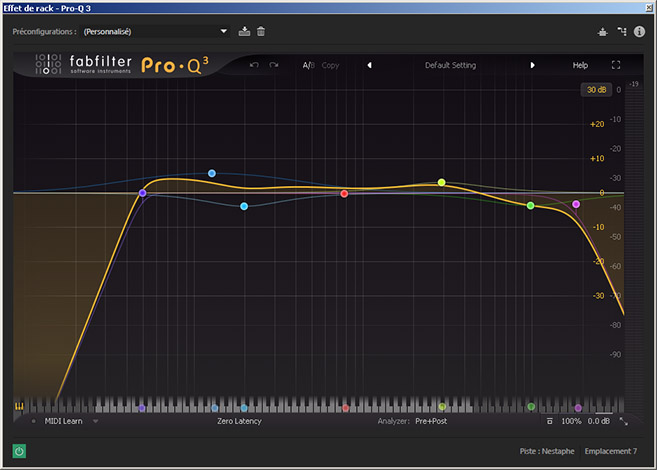Screen dimensions: 657x470
Task: Click the channel map editor icon
Action: tap(603, 32)
